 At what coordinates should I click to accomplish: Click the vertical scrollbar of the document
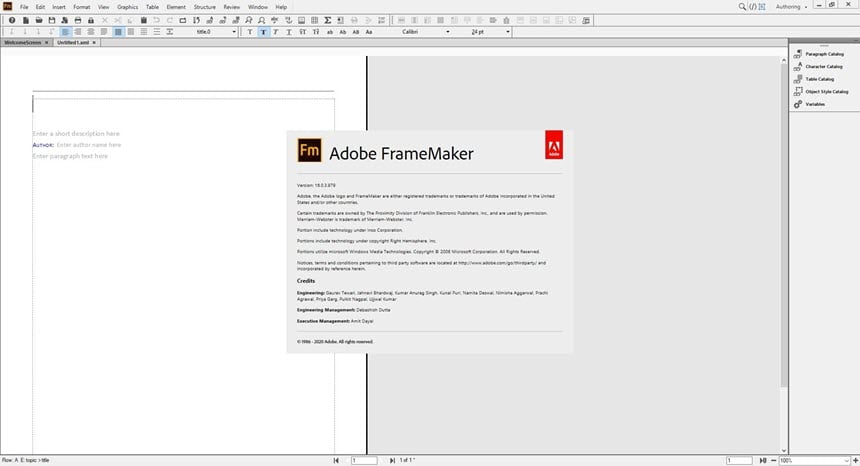coord(784,225)
